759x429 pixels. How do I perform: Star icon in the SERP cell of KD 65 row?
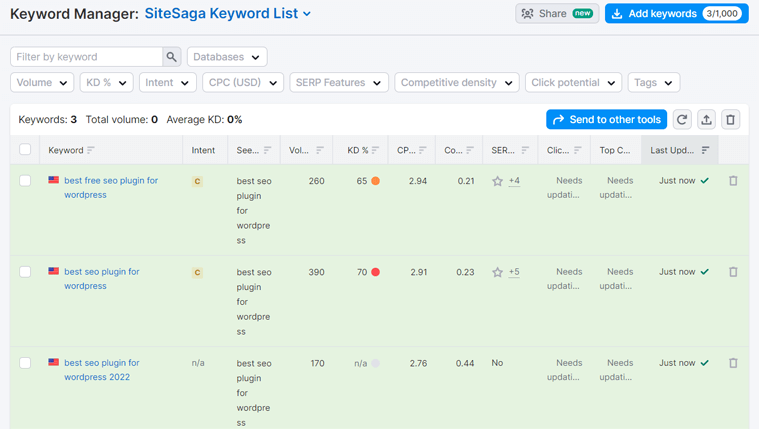(497, 181)
